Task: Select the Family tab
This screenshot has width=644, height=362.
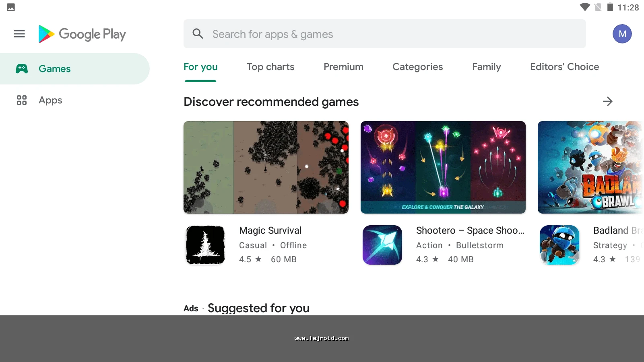Action: 486,67
